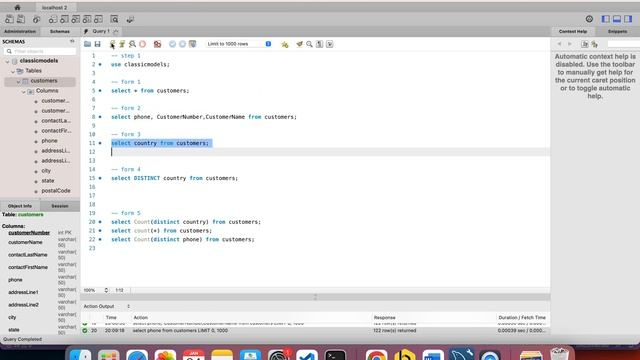
Task: Switch to Context Help tab
Action: 573,31
